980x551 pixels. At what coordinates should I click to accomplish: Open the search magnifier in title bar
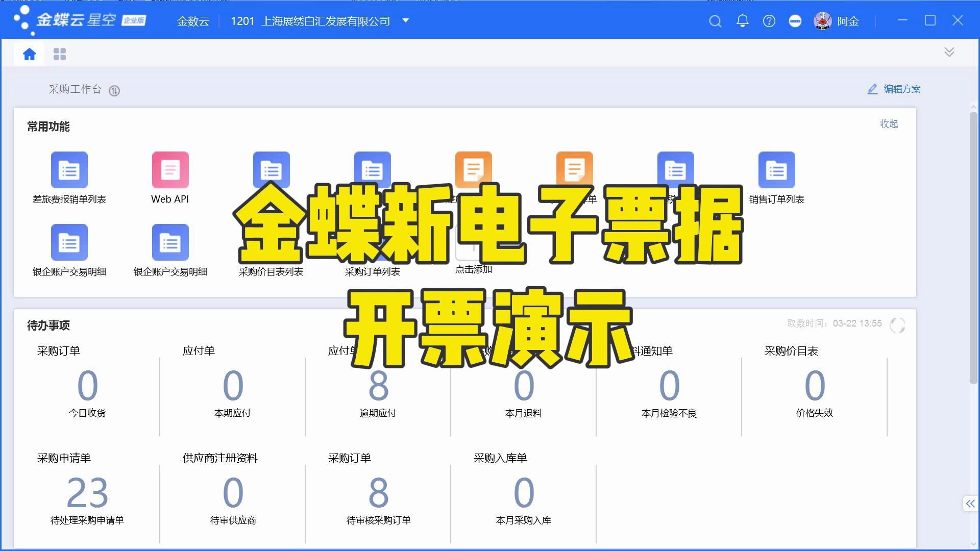715,21
